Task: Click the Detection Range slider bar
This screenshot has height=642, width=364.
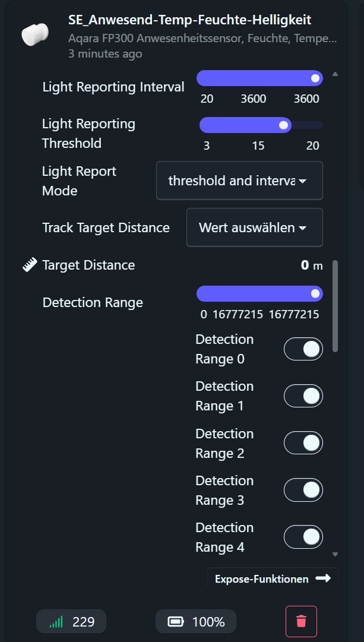Action: (259, 294)
